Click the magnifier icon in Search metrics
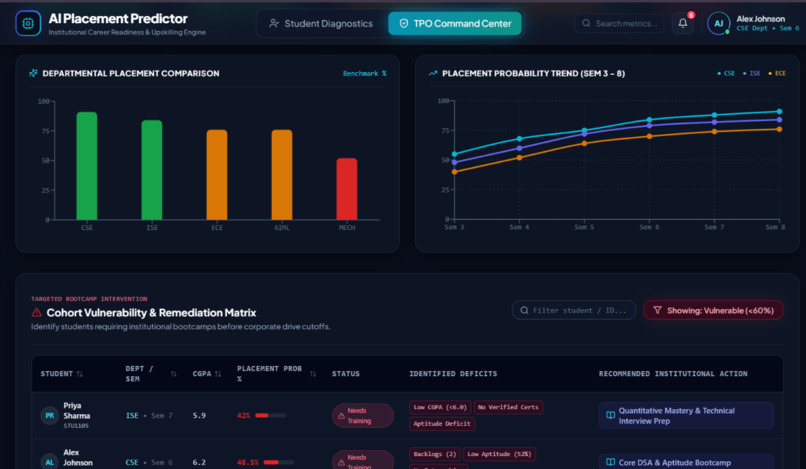The image size is (806, 469). [x=586, y=23]
